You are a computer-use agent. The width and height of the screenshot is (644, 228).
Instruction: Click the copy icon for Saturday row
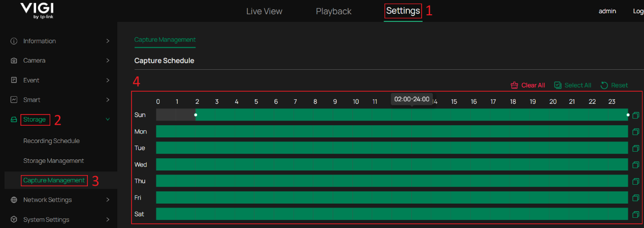click(635, 214)
